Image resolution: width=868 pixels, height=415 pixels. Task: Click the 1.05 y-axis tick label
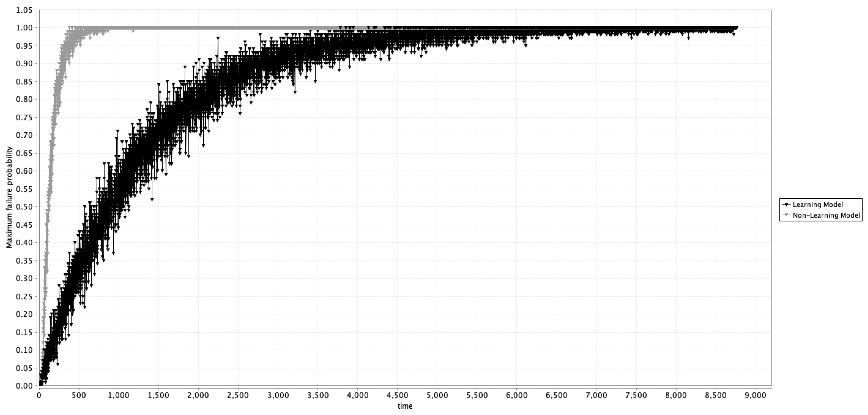(24, 10)
